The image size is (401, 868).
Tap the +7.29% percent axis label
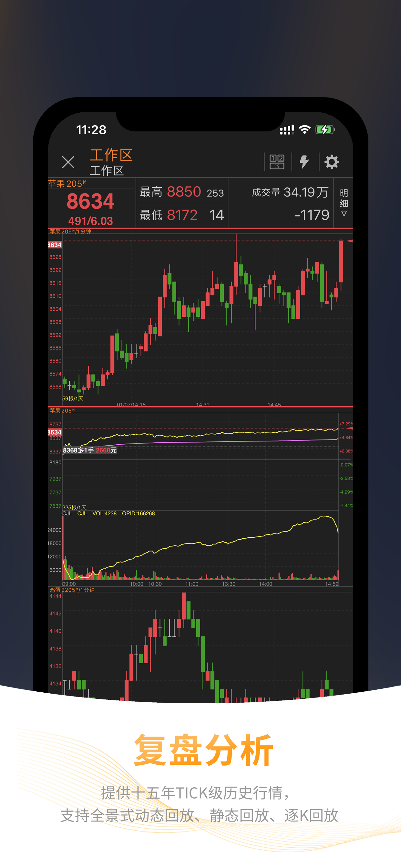[346, 424]
